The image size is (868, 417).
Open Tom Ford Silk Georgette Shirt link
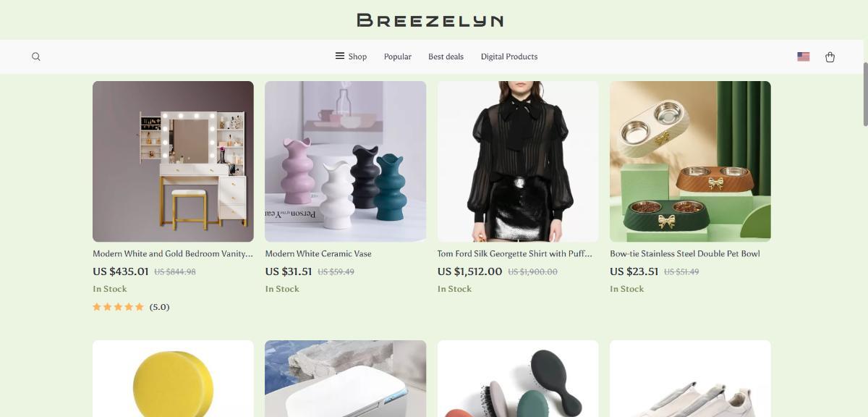pyautogui.click(x=514, y=253)
